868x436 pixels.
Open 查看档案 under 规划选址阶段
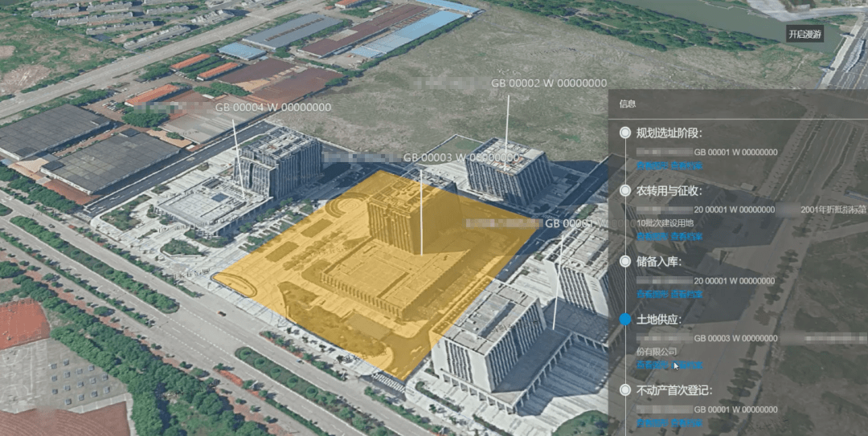686,165
